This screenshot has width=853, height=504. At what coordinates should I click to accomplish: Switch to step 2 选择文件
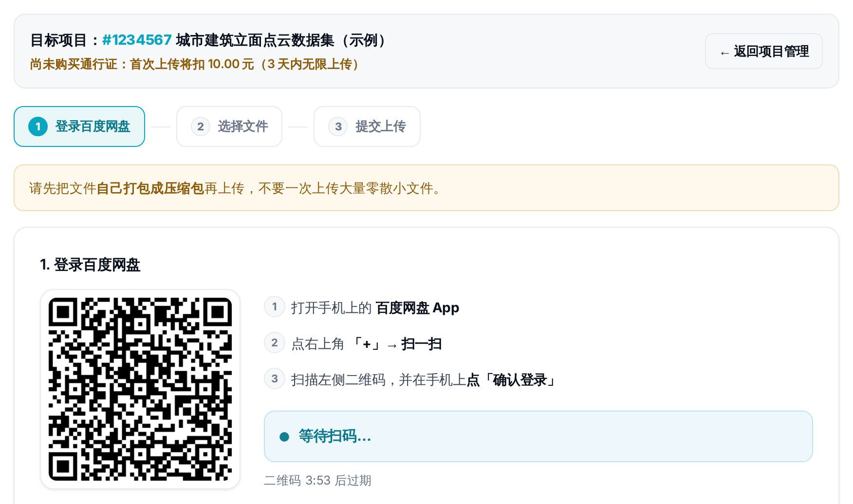coord(229,126)
